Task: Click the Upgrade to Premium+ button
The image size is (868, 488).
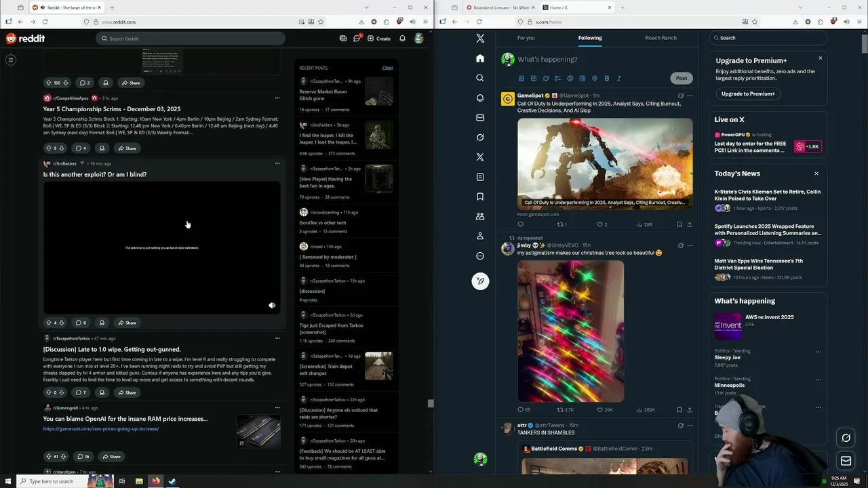Action: pos(748,94)
